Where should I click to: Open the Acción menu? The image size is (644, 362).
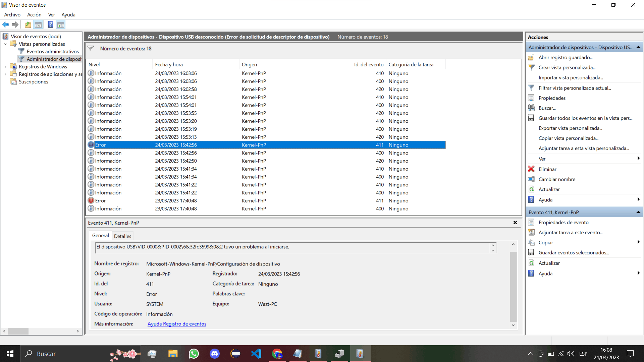coord(34,15)
